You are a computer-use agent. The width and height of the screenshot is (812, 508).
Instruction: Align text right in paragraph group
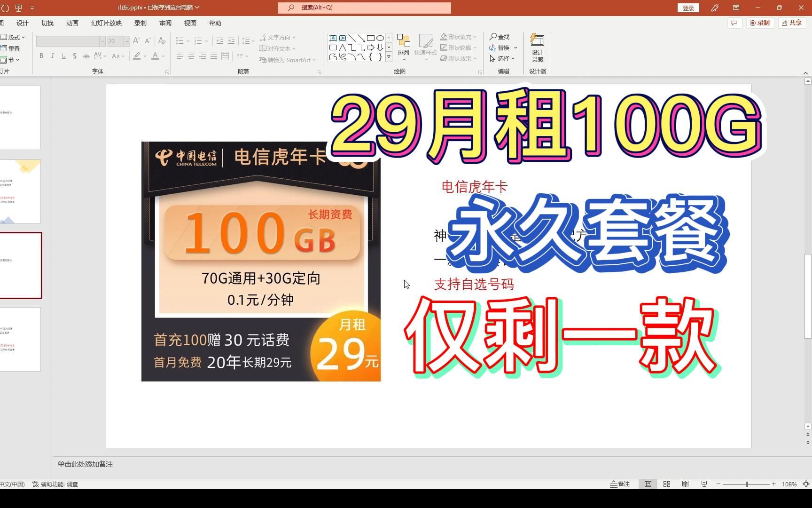tap(202, 56)
